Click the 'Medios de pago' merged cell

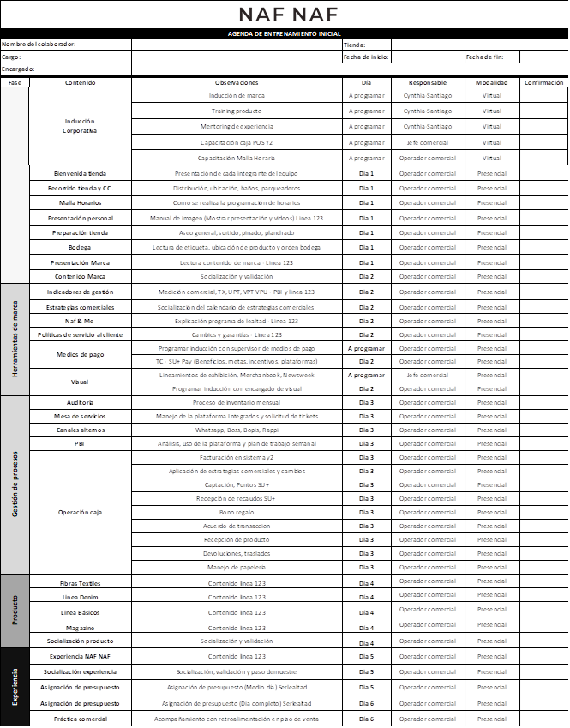click(x=81, y=355)
